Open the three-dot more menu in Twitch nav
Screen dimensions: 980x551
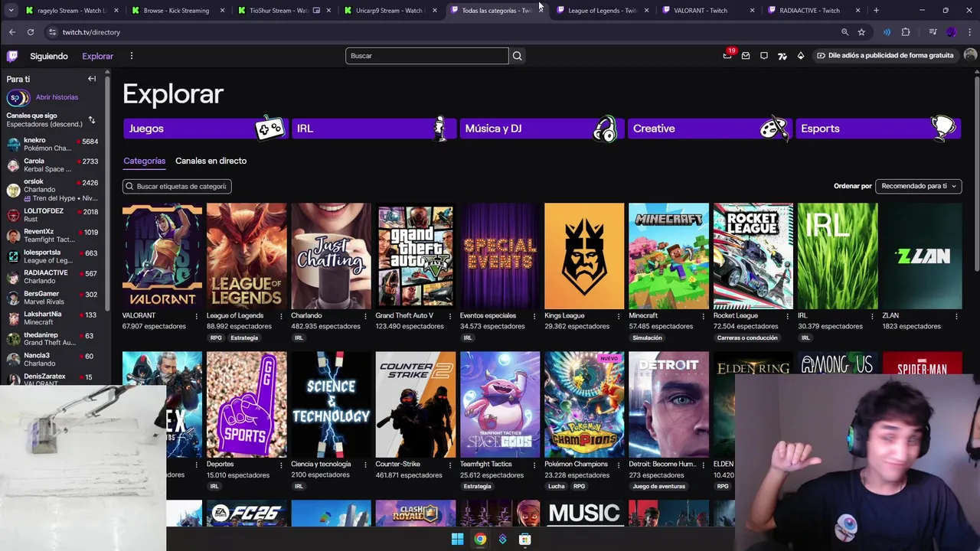(x=132, y=56)
